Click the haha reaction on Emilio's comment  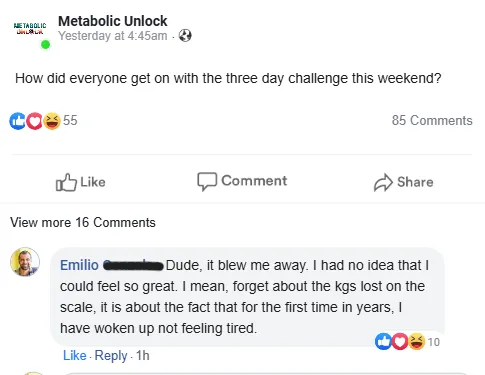[x=416, y=341]
